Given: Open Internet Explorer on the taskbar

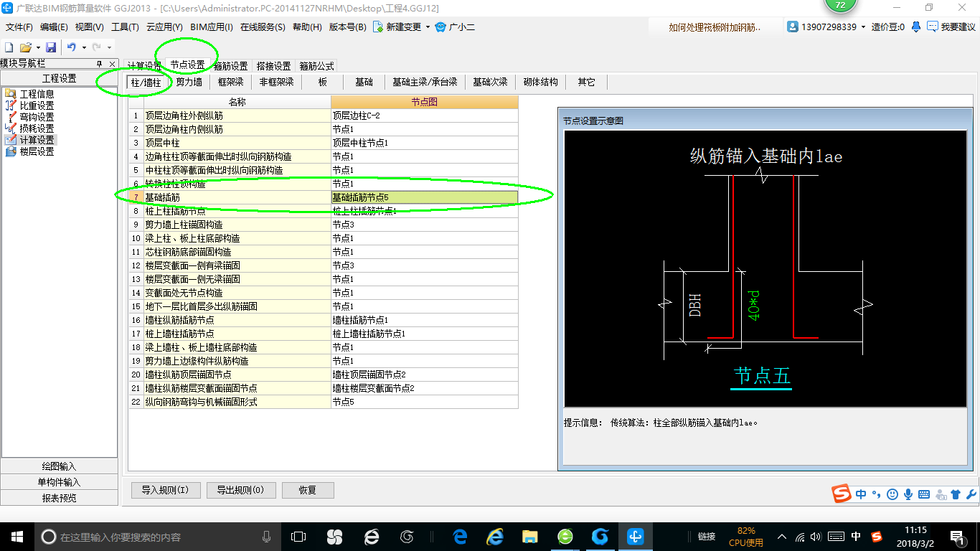Looking at the screenshot, I should (x=495, y=537).
